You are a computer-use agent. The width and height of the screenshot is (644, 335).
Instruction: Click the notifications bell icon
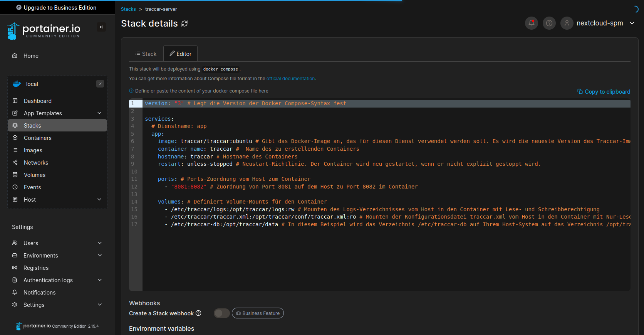coord(531,23)
